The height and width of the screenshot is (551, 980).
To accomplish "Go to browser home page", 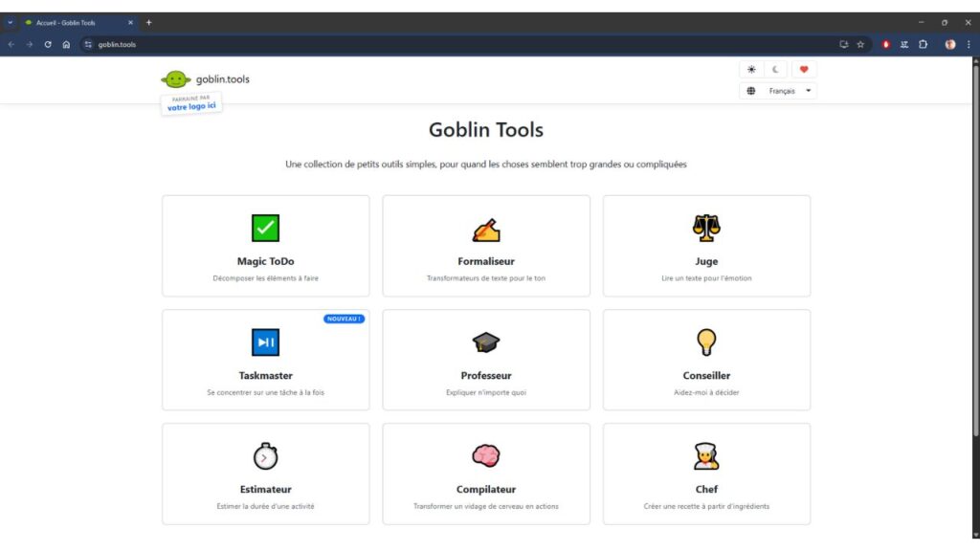I will (66, 44).
